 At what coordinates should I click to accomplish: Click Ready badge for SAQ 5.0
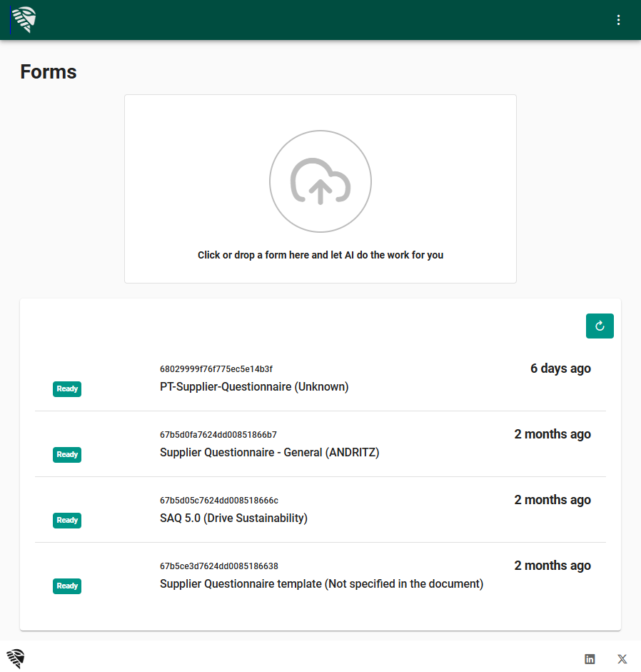coord(67,521)
